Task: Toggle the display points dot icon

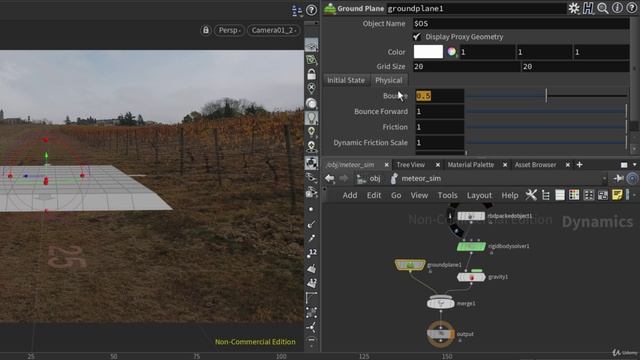Action: click(311, 209)
